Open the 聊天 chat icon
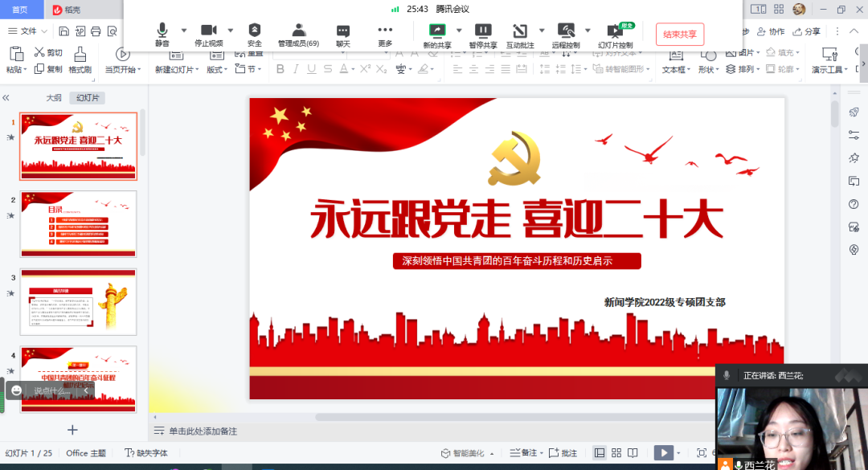The width and height of the screenshot is (868, 470). click(x=343, y=35)
